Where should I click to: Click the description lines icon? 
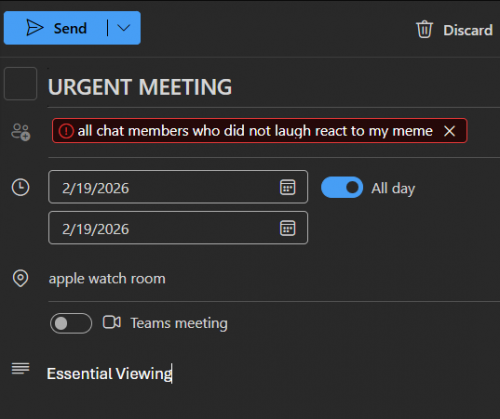[20, 369]
